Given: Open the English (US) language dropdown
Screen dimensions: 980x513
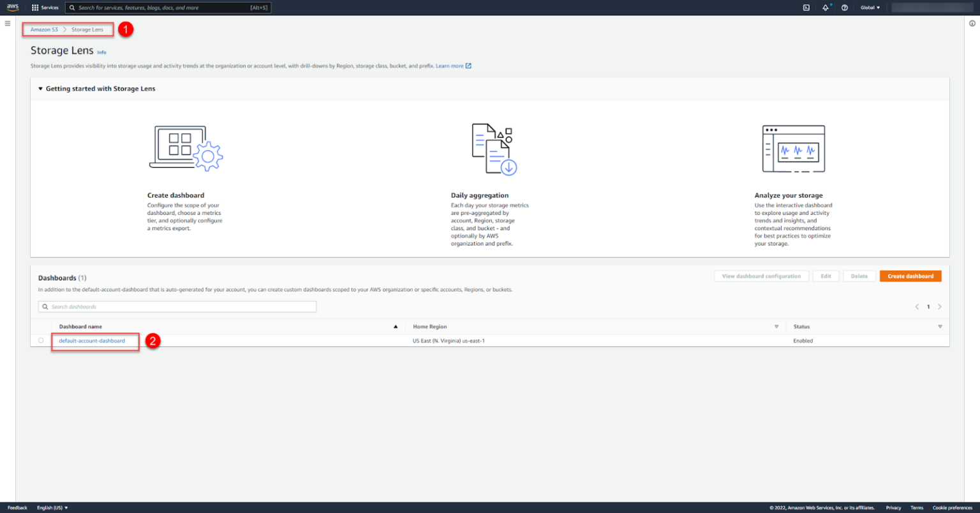Looking at the screenshot, I should click(x=52, y=508).
